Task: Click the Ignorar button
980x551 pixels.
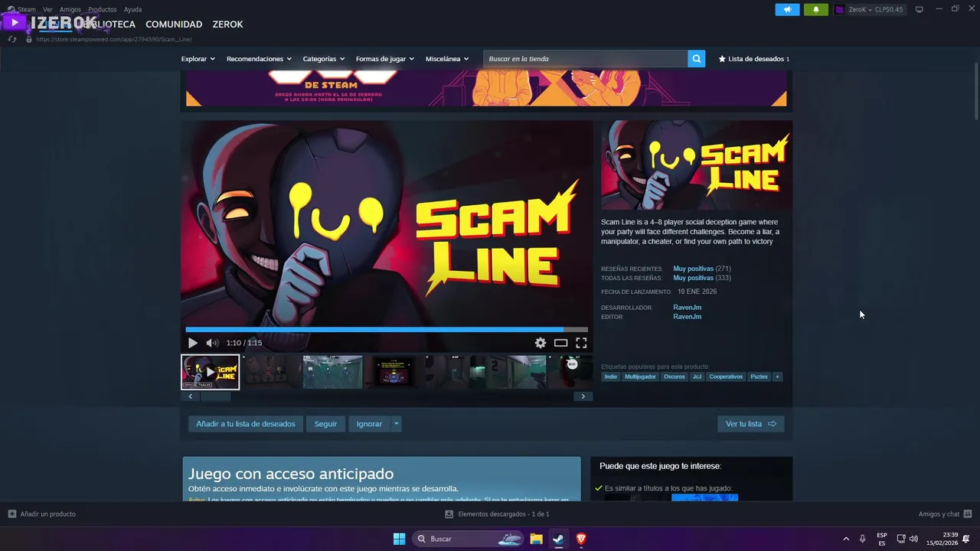Action: 369,424
